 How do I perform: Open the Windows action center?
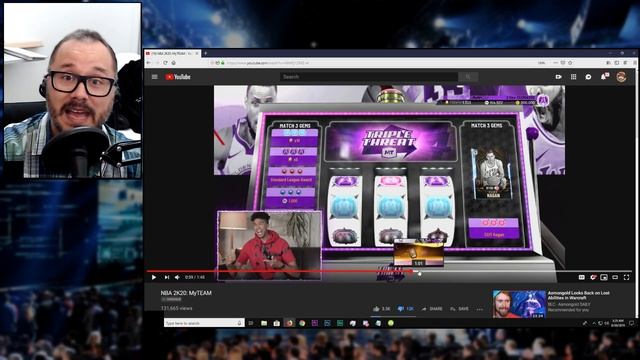pos(631,323)
